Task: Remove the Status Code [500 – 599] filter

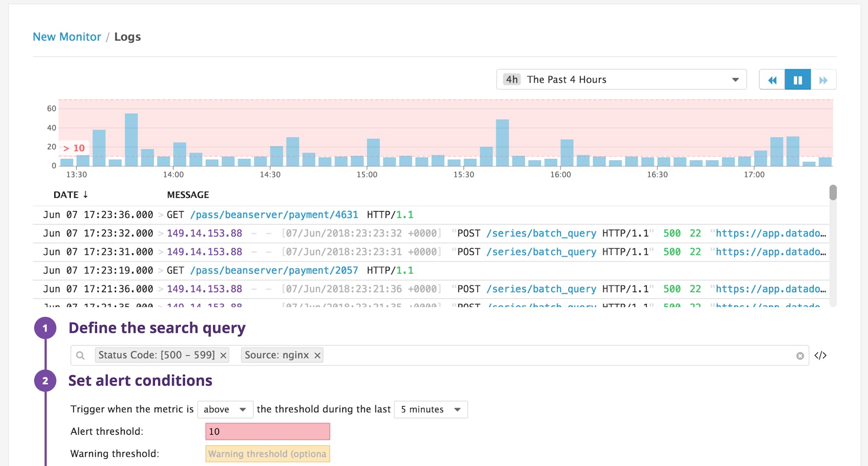Action: coord(223,355)
